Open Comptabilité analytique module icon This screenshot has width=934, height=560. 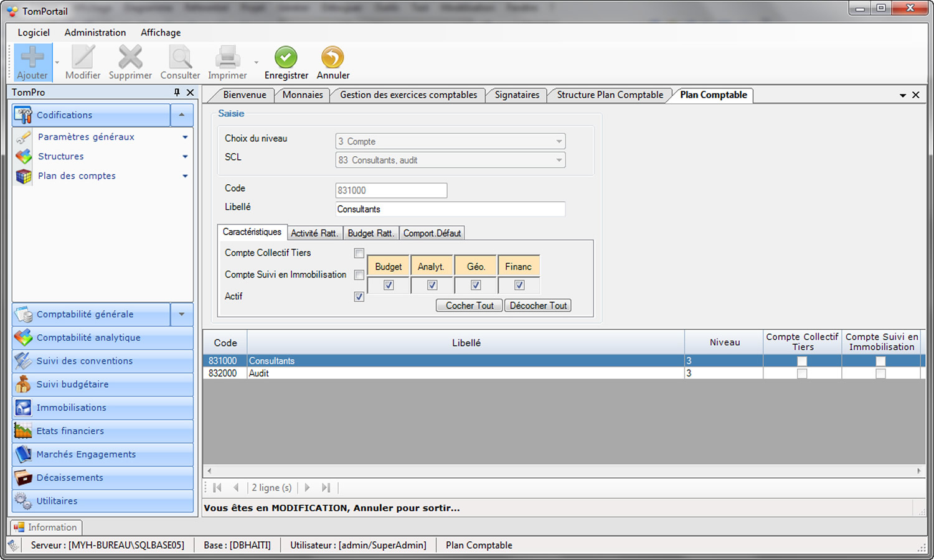(24, 337)
